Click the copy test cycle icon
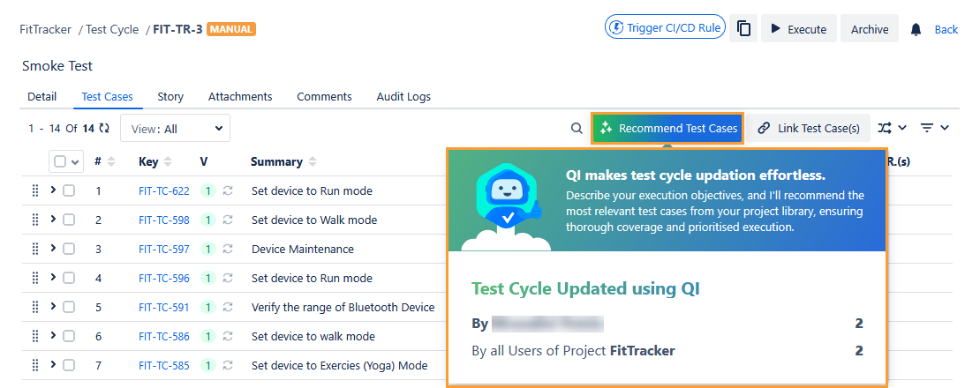 (744, 29)
